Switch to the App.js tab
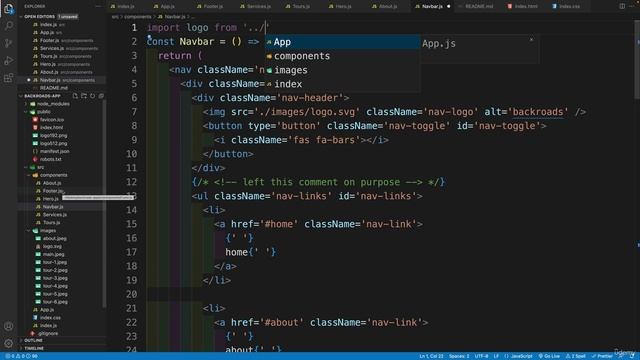This screenshot has height=360, width=640. click(x=167, y=7)
